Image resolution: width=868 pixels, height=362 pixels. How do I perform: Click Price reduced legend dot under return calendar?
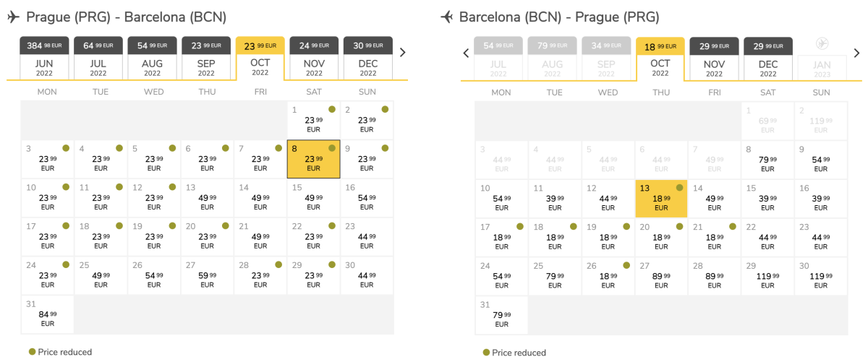pyautogui.click(x=486, y=353)
